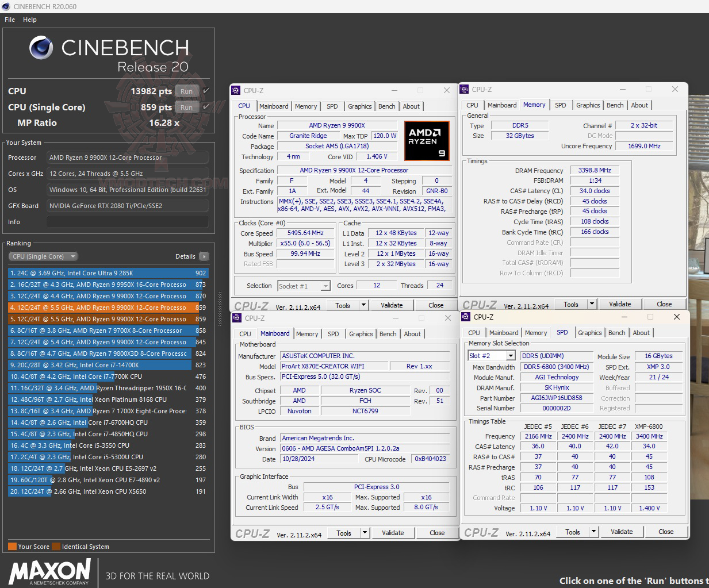This screenshot has width=709, height=588.
Task: Select ranking row Xeon CPU X5650
Action: coord(108,491)
